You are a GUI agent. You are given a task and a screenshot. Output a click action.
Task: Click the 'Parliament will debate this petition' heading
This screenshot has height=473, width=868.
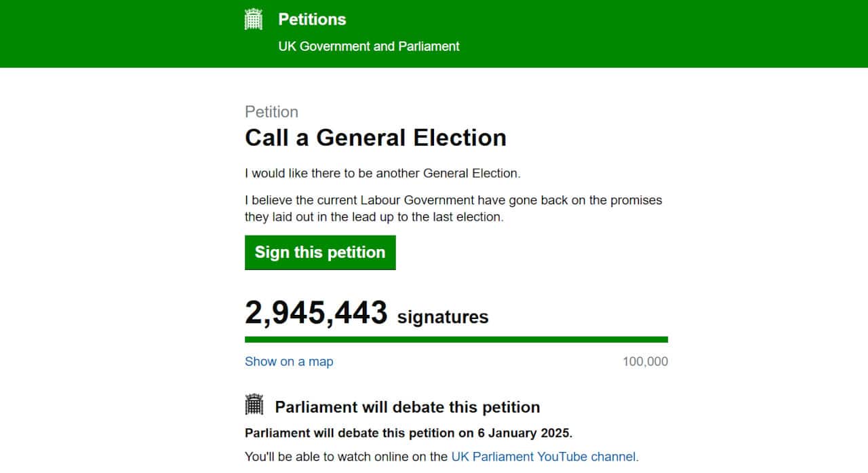(x=407, y=407)
